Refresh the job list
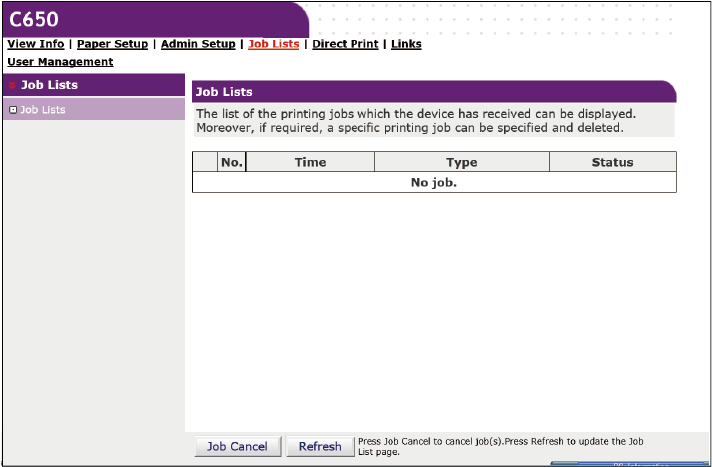This screenshot has width=712, height=467. tap(320, 447)
